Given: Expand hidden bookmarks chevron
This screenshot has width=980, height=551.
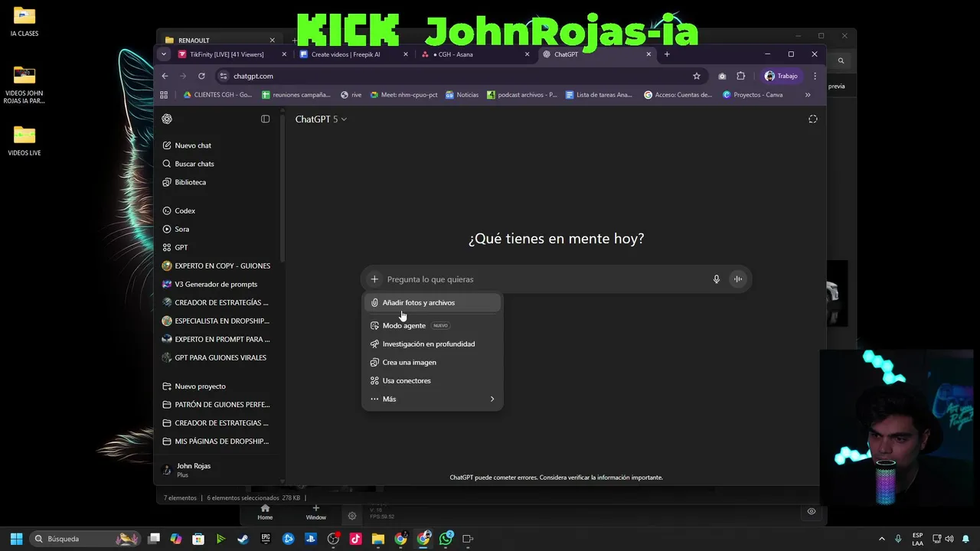Looking at the screenshot, I should (808, 95).
